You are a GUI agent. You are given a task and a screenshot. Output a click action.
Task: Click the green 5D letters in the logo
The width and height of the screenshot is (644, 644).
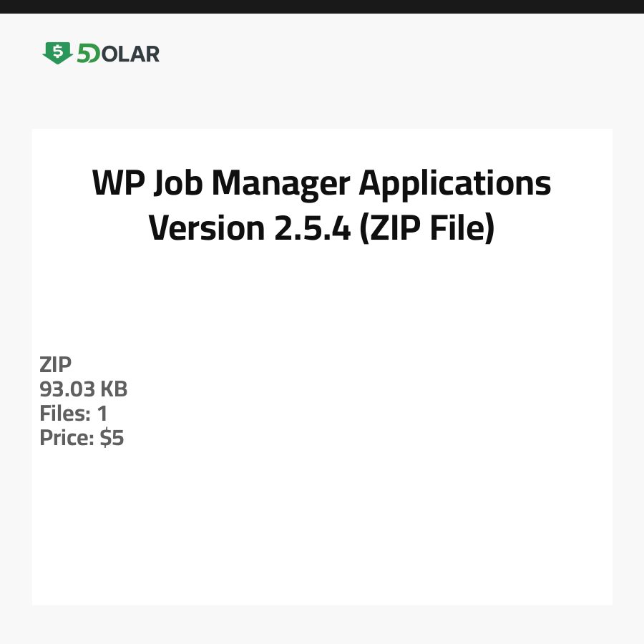coord(88,54)
